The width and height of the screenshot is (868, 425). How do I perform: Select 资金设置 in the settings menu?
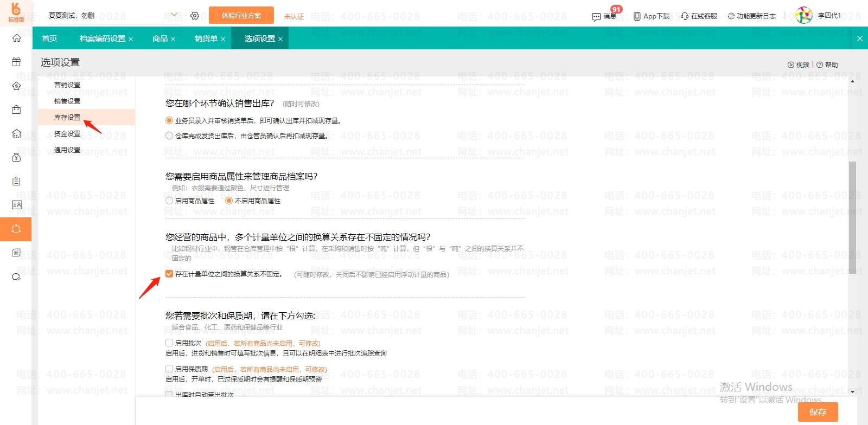pos(67,133)
